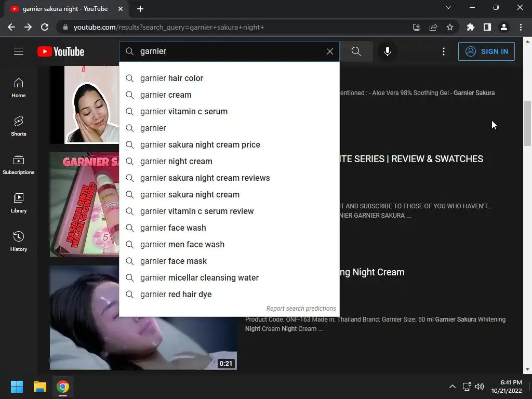Click the SIGN IN button
532x399 pixels.
click(x=486, y=51)
